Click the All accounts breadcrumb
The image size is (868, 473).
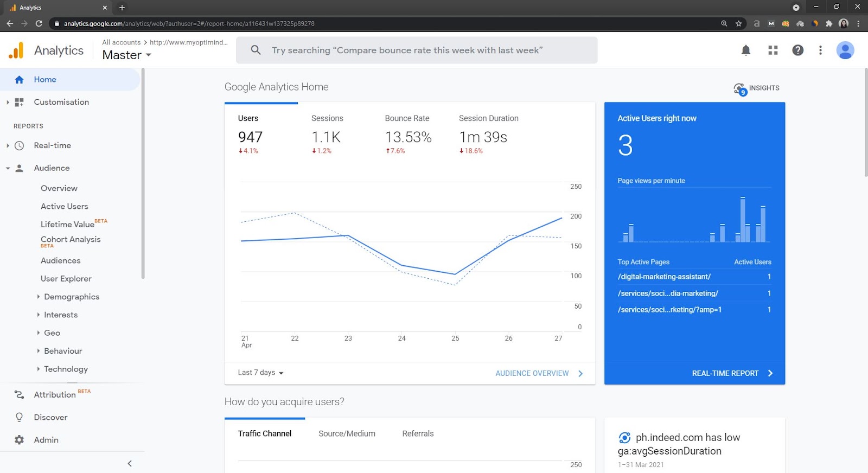(x=122, y=42)
